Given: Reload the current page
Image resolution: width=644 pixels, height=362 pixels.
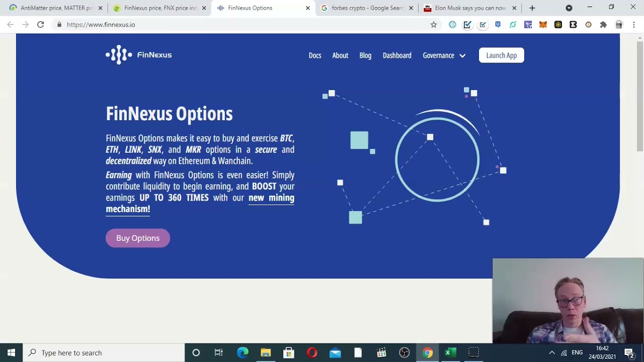Looking at the screenshot, I should click(41, 25).
